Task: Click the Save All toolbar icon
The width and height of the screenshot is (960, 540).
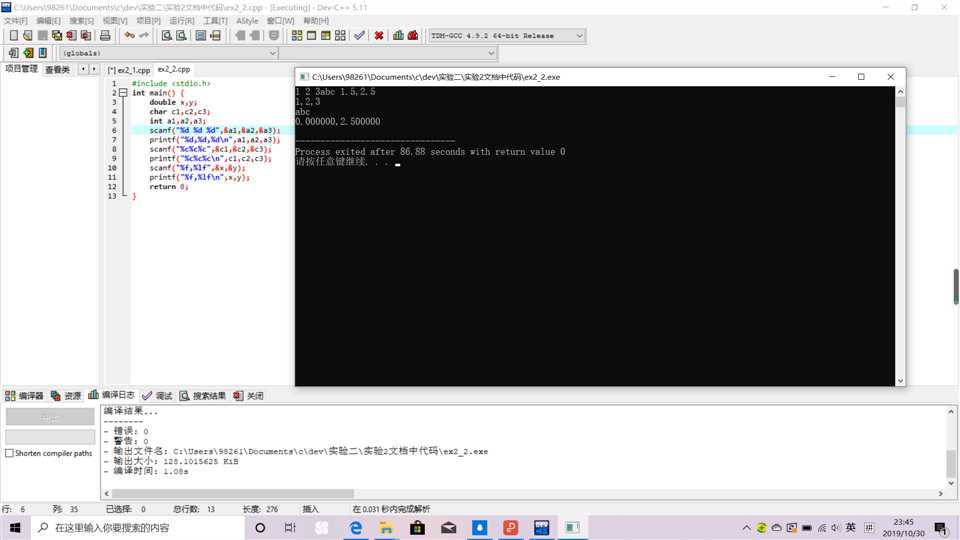Action: [x=57, y=36]
